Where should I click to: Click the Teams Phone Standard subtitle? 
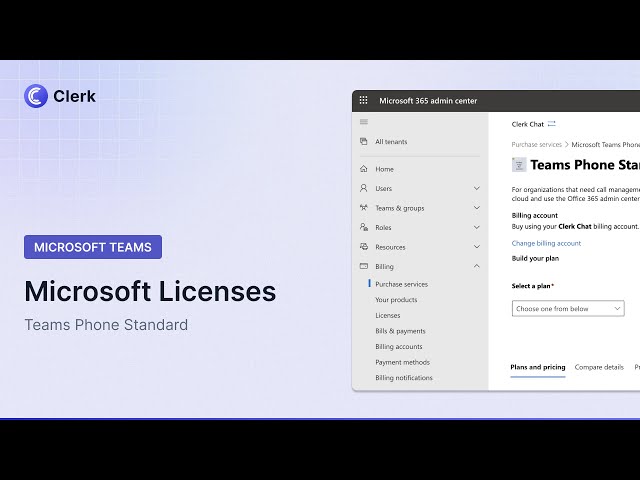point(106,325)
